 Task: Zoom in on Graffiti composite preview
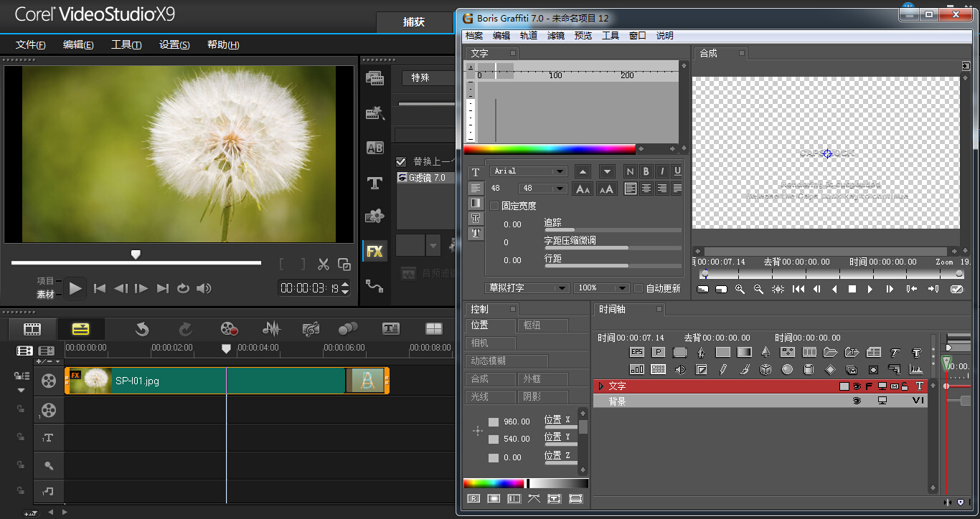[x=740, y=289]
